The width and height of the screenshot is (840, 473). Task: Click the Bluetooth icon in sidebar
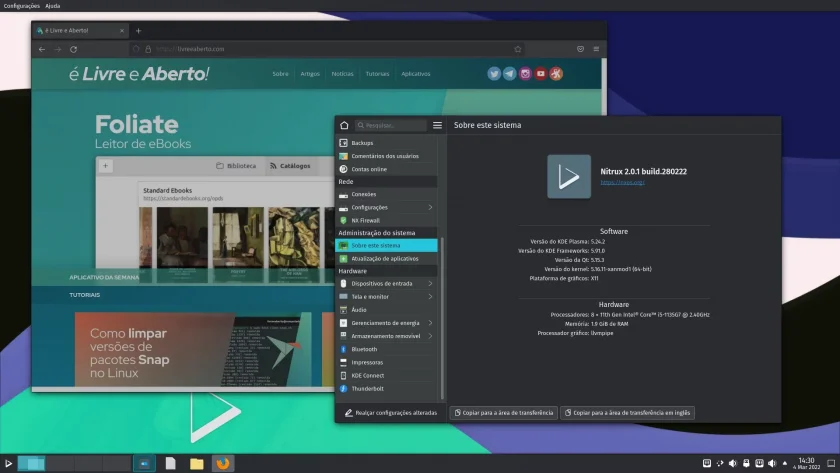(x=343, y=349)
